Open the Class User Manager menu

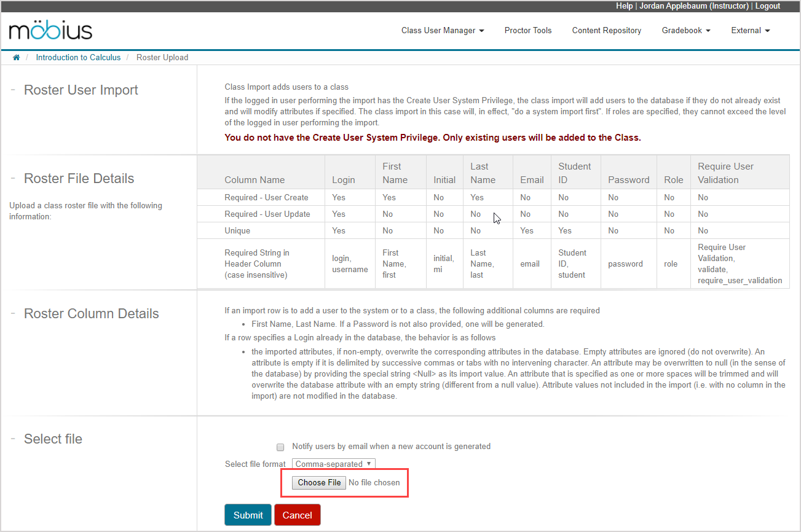[443, 31]
